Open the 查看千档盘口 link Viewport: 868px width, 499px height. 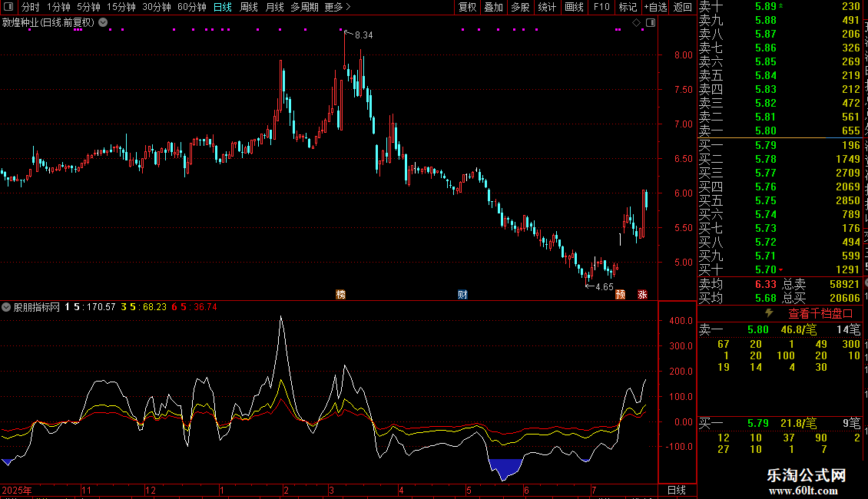click(x=820, y=314)
